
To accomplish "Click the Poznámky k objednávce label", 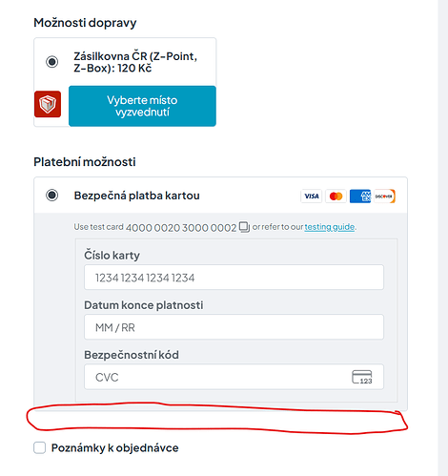I will point(115,447).
